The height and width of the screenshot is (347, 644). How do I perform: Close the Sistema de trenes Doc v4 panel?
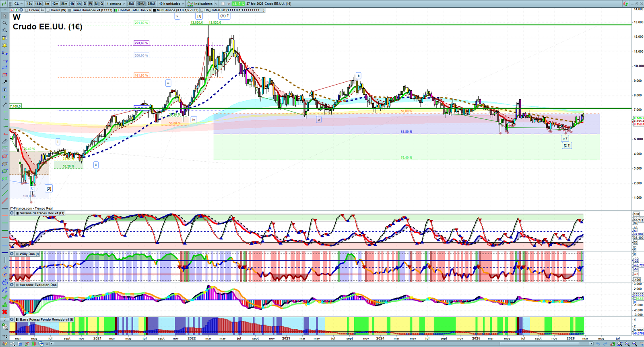(12, 213)
